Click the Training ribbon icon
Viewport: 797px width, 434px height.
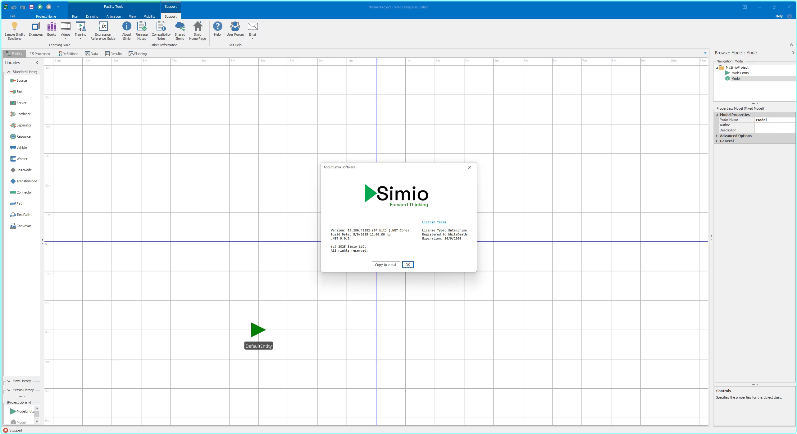[x=80, y=29]
